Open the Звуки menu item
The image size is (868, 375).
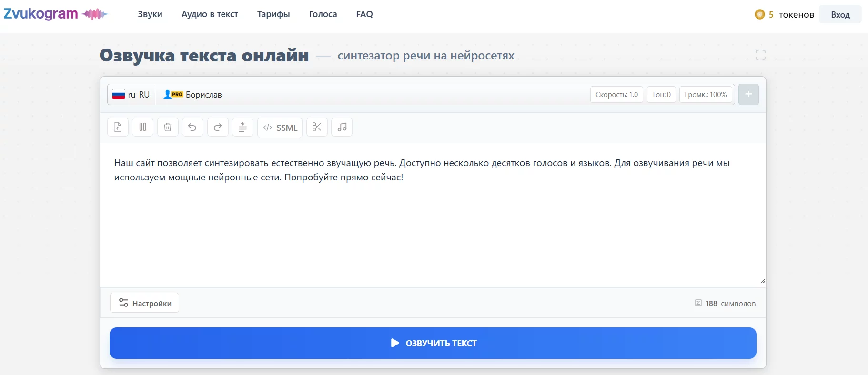tap(150, 14)
